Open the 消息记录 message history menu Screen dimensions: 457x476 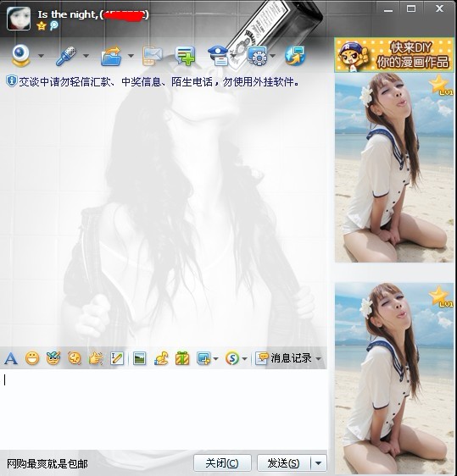click(287, 358)
